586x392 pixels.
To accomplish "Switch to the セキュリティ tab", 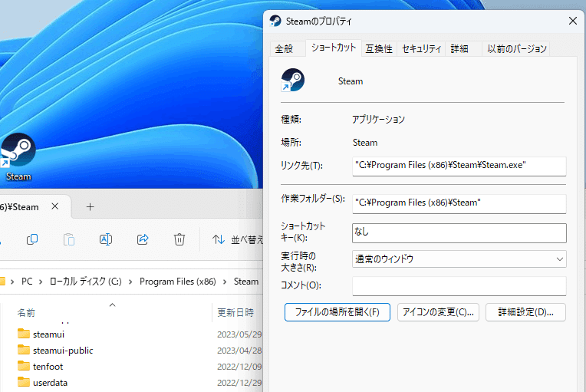I will click(x=421, y=49).
